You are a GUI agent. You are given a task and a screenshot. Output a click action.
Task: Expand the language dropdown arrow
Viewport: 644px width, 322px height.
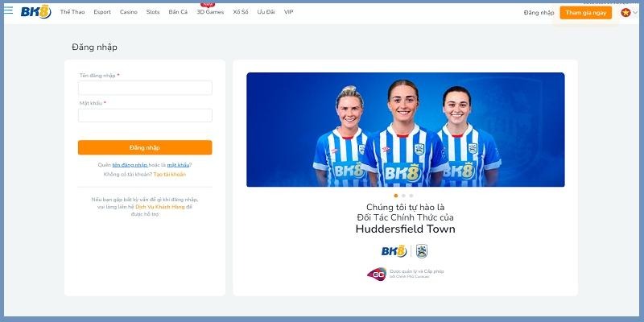point(635,13)
